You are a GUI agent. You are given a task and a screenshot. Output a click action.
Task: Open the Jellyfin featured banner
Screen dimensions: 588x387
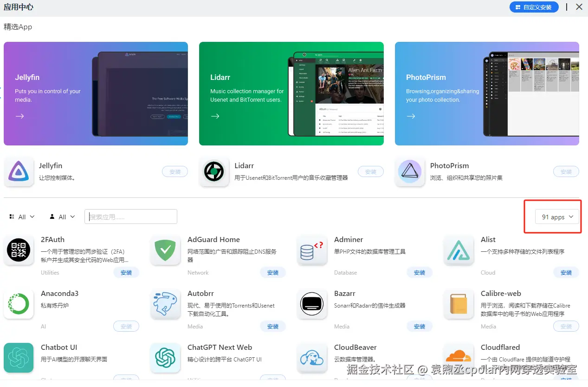click(96, 94)
